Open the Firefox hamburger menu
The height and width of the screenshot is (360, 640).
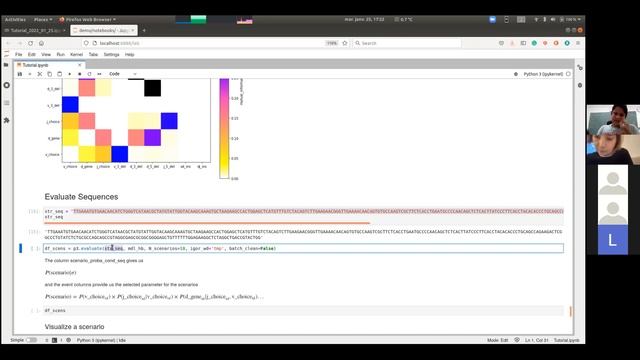click(x=578, y=43)
